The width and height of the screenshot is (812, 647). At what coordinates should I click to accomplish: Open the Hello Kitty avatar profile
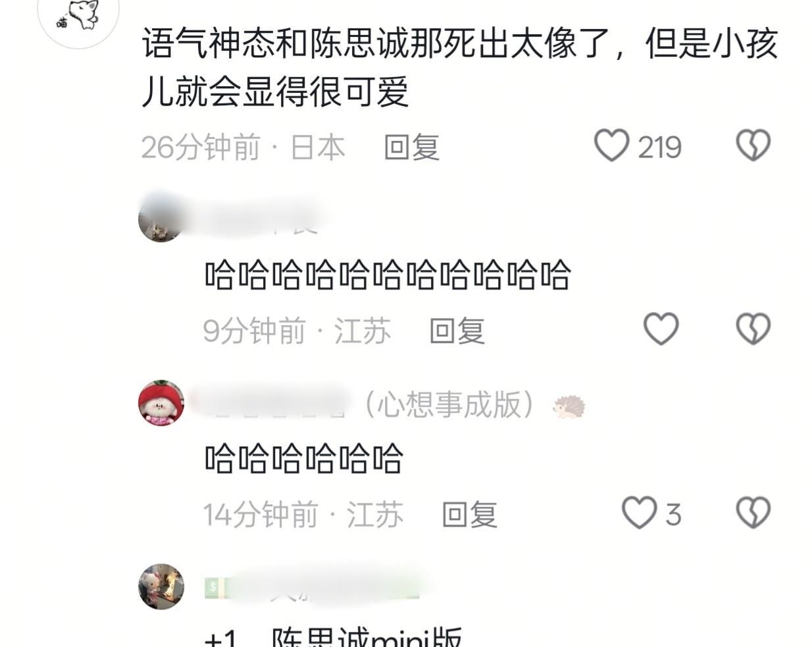pos(161,586)
